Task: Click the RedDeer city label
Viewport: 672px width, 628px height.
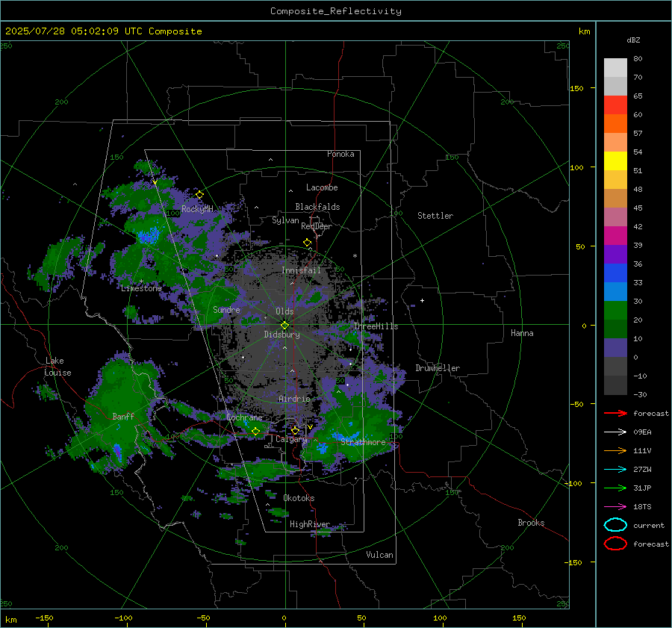Action: 317,226
